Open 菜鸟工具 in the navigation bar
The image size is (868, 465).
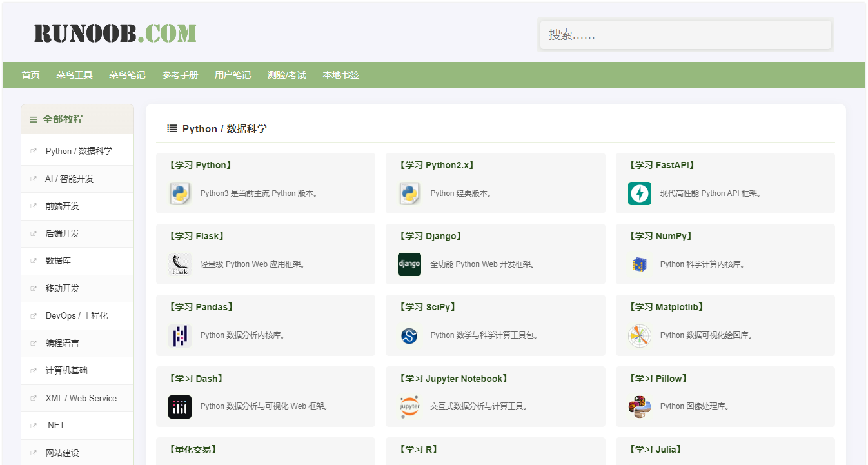(x=74, y=75)
